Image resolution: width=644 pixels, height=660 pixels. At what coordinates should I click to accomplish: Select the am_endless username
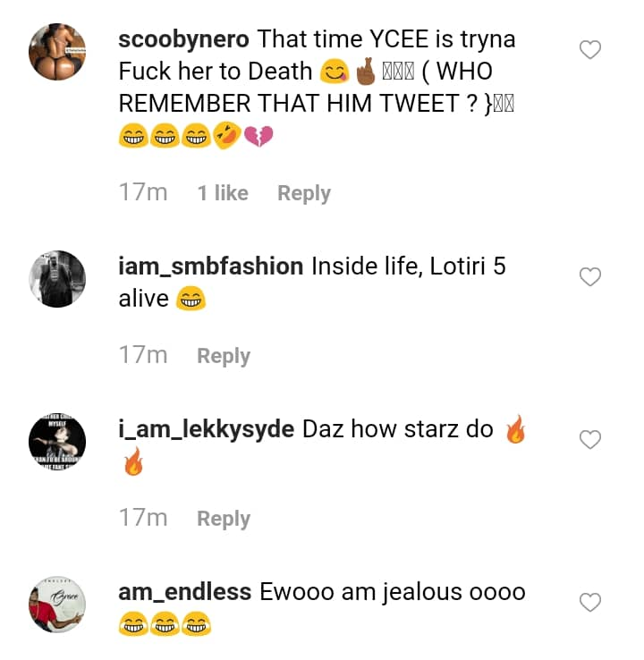click(184, 592)
